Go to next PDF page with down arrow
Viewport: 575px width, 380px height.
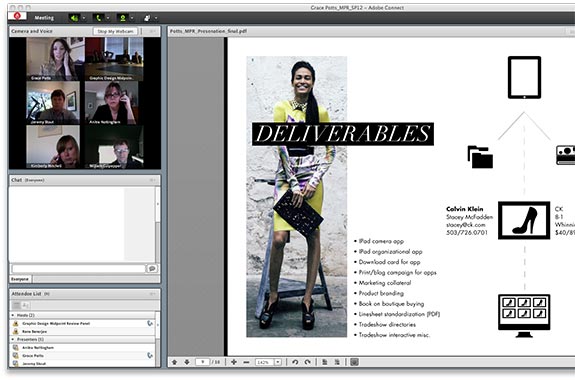click(x=187, y=362)
